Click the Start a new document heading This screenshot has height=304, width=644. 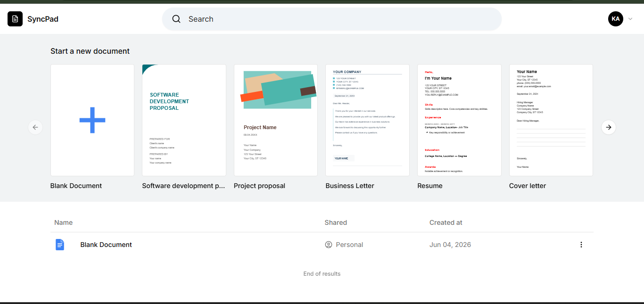click(90, 51)
